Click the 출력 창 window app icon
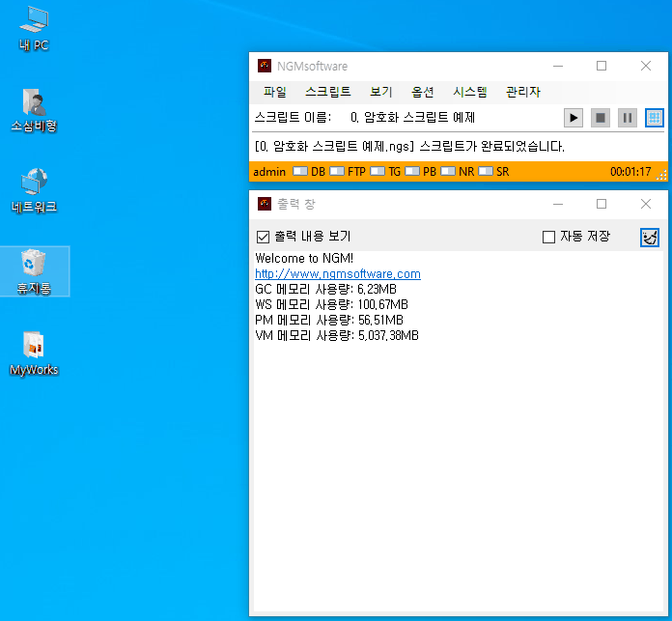 tap(265, 204)
